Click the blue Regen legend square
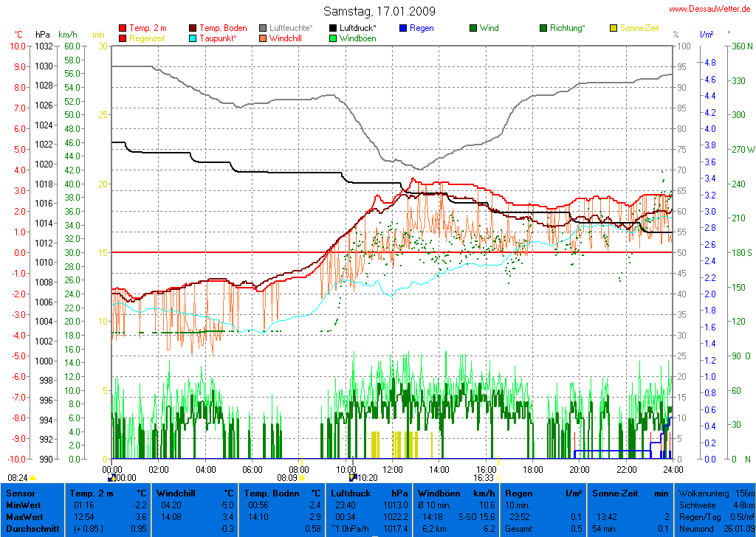Viewport: 756px width, 537px height. coord(403,28)
